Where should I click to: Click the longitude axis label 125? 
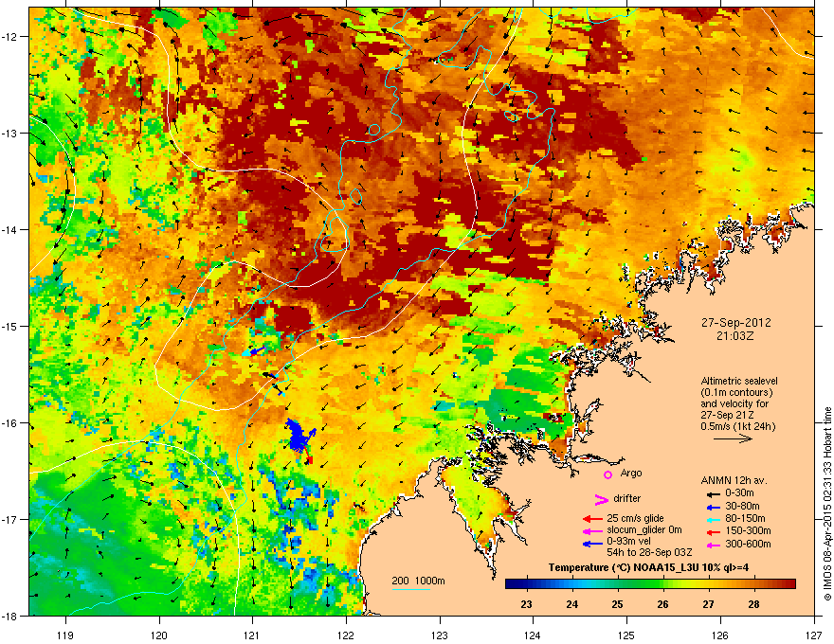[x=627, y=635]
